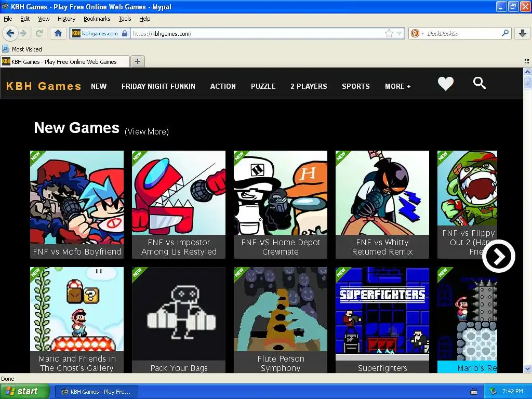
Task: Open the 2 PLAYERS category
Action: pos(309,86)
